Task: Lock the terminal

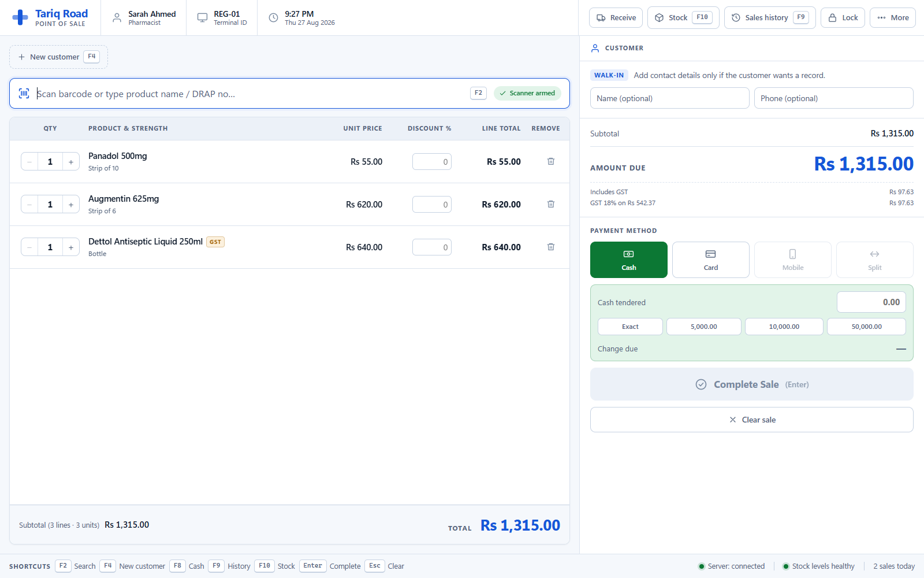Action: (843, 18)
